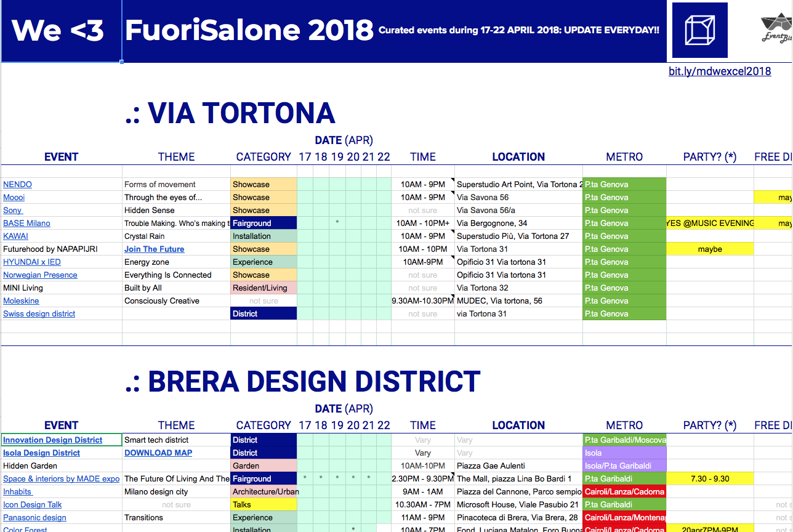The width and height of the screenshot is (793, 532).
Task: Select the 'P.ta Garibaldi/Moscova' metro cell
Action: point(624,440)
